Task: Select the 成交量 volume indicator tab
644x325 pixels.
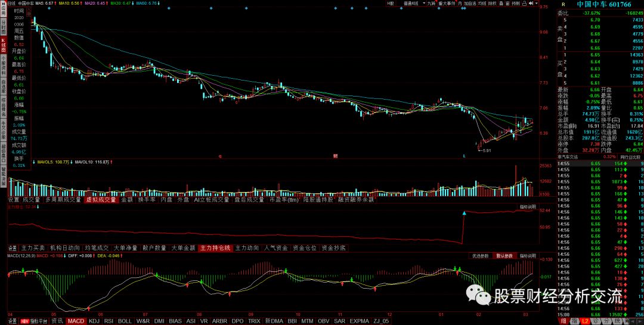Action: click(31, 200)
